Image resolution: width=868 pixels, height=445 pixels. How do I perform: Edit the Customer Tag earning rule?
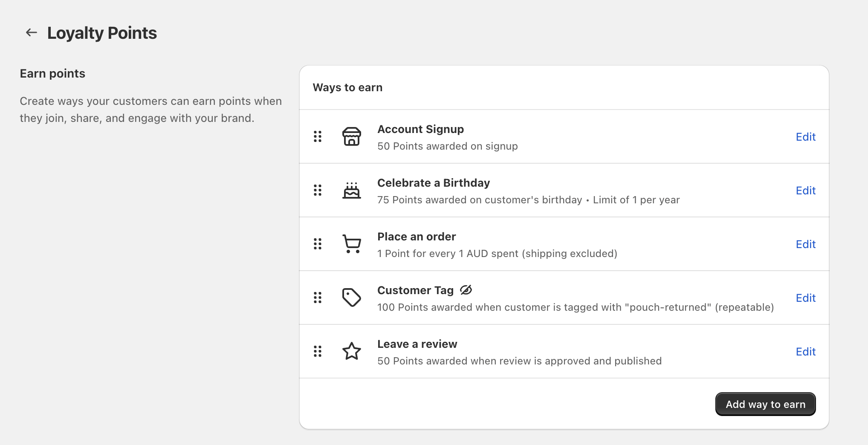tap(805, 298)
